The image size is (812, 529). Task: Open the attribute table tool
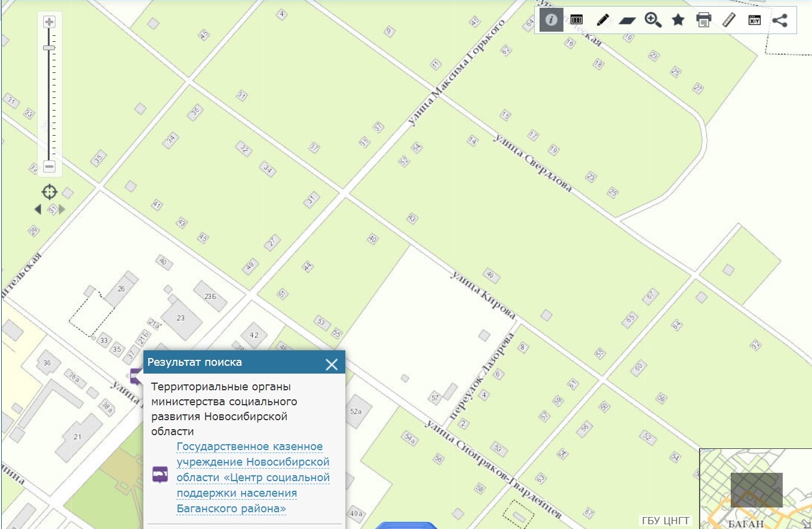click(576, 20)
